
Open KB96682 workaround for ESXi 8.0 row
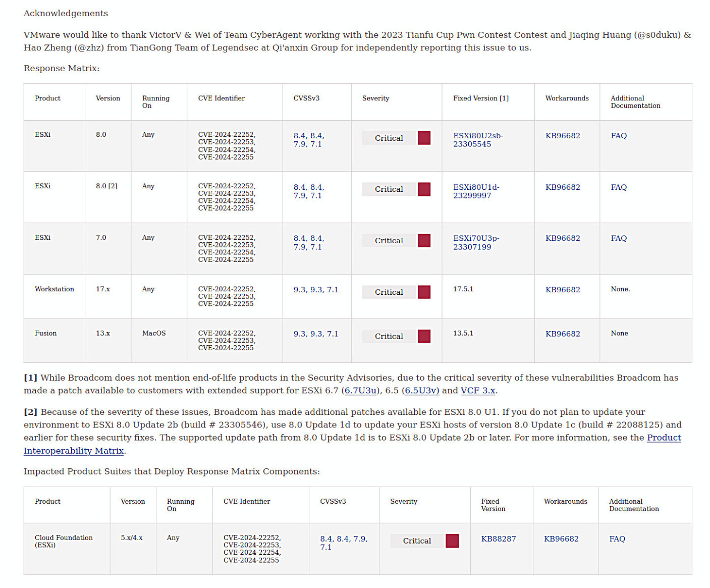(563, 136)
